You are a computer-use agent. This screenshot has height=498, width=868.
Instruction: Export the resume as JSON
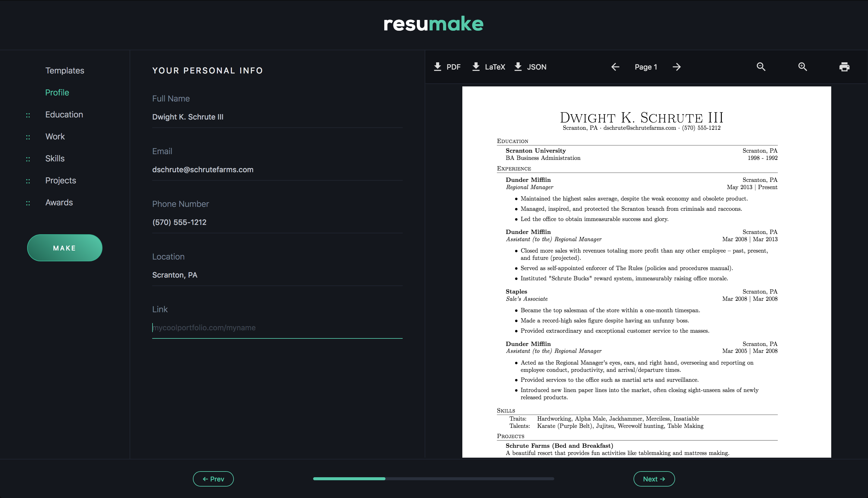pos(530,67)
